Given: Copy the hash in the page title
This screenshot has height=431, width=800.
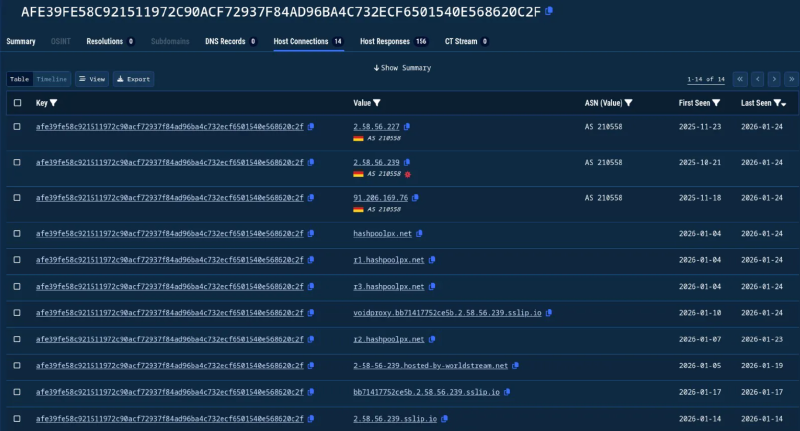Looking at the screenshot, I should [x=576, y=12].
